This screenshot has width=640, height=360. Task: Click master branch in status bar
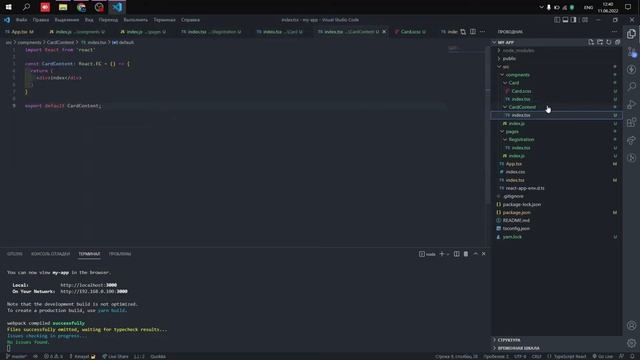click(x=16, y=356)
